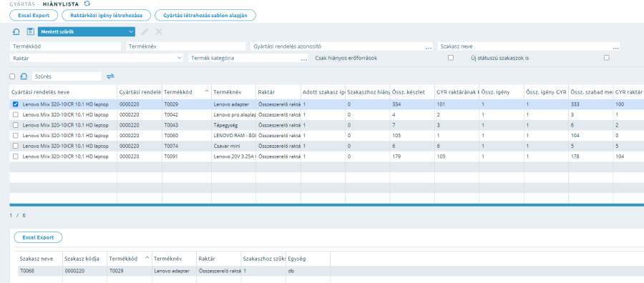Click the top Excel Export button

(x=34, y=15)
